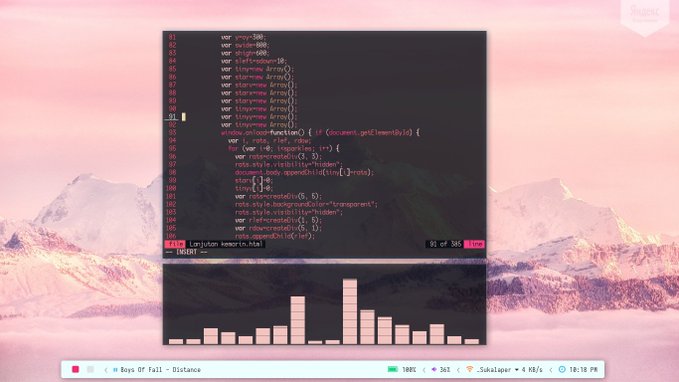Viewport: 679px width, 382px height.
Task: Click the yellow cursor block on the current line
Action: tap(184, 117)
